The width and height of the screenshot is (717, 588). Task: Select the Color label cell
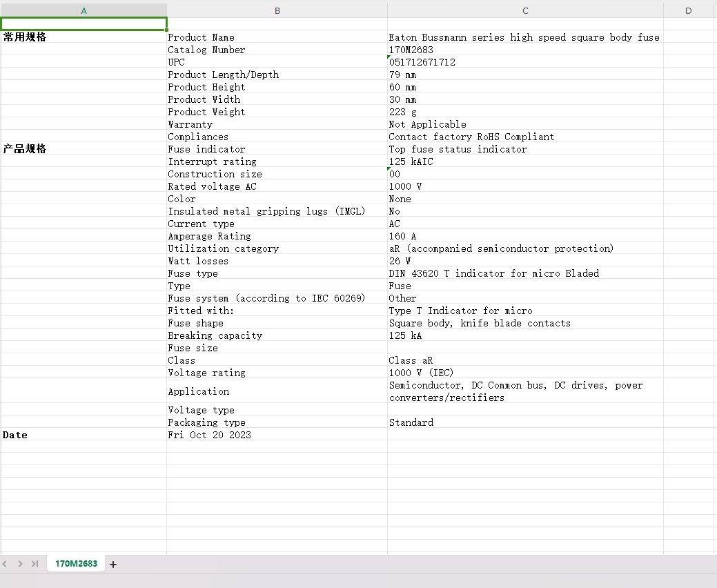point(277,199)
